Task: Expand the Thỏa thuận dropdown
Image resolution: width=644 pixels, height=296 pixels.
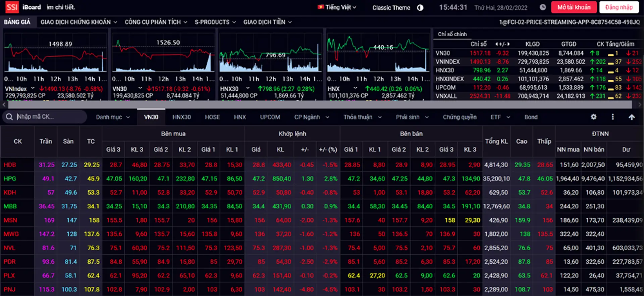Action: 362,117
